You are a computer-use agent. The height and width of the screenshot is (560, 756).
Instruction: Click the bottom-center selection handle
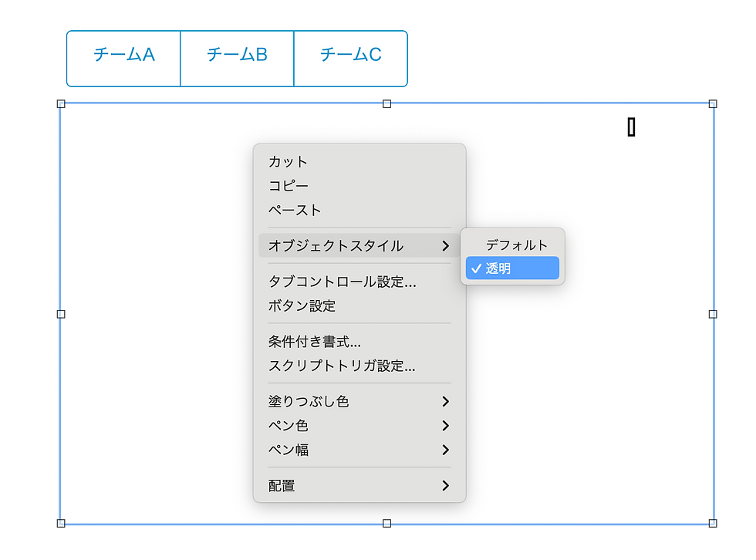pyautogui.click(x=385, y=524)
